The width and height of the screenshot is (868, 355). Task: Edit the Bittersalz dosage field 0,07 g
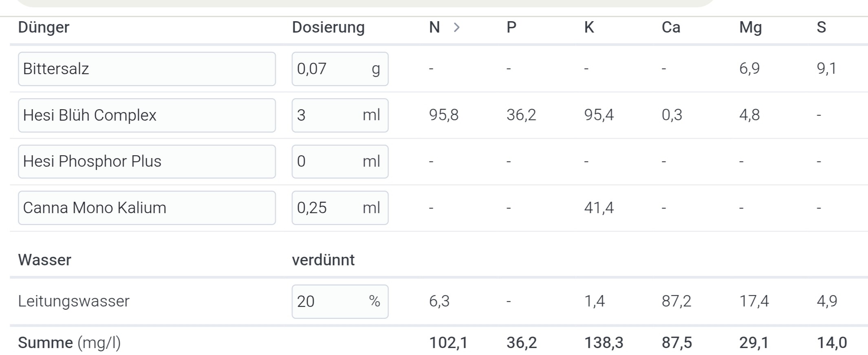(x=339, y=69)
